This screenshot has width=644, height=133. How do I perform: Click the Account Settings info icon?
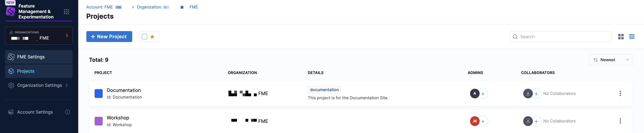pyautogui.click(x=68, y=112)
